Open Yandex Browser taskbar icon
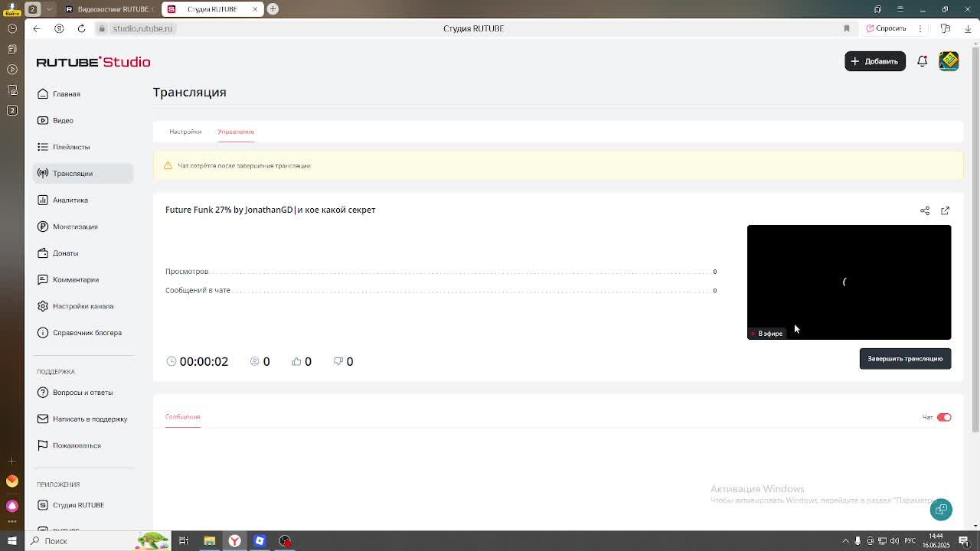The image size is (980, 551). tap(234, 541)
